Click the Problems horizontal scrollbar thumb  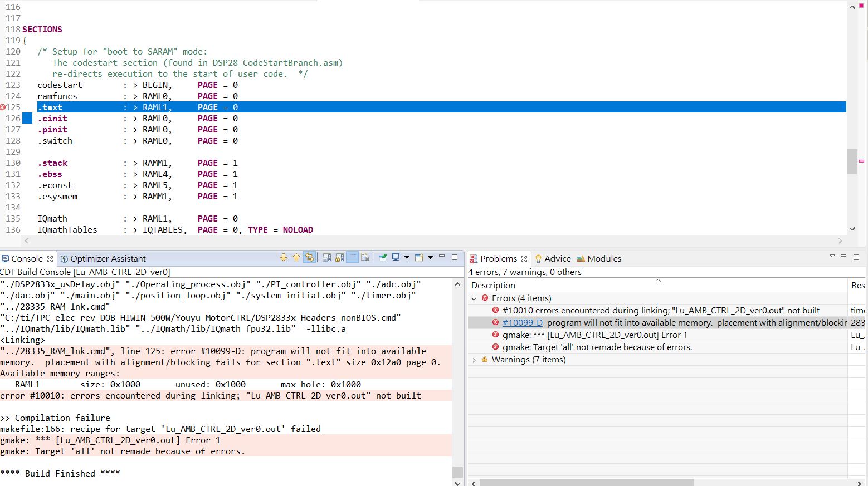pyautogui.click(x=586, y=482)
